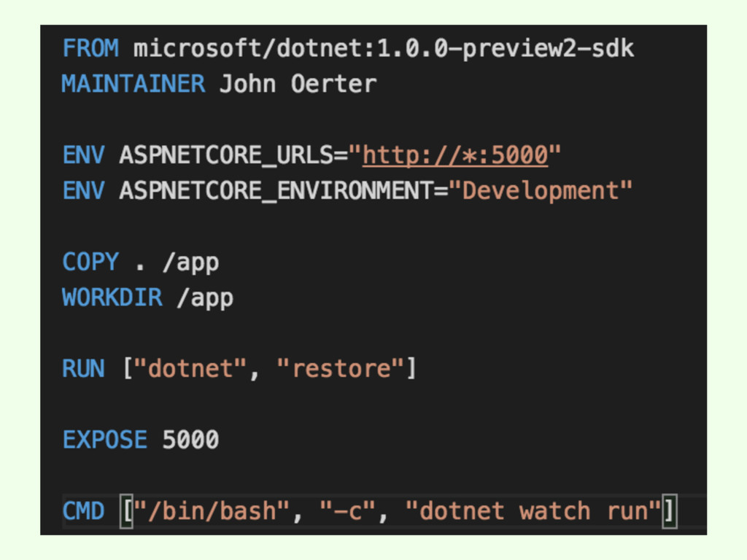Viewport: 747px width, 560px height.
Task: Click the microsoft/dotnet:1.0.0-preview2-sdk image name
Action: pyautogui.click(x=384, y=49)
